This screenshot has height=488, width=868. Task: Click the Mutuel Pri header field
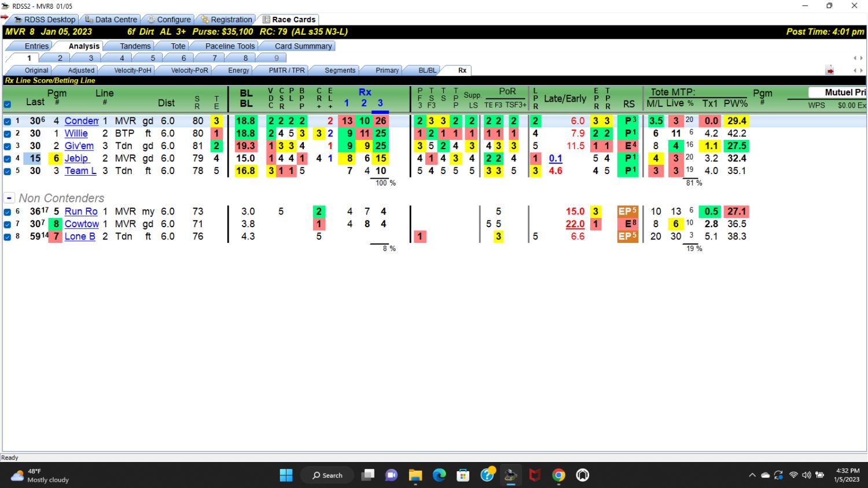pyautogui.click(x=837, y=93)
